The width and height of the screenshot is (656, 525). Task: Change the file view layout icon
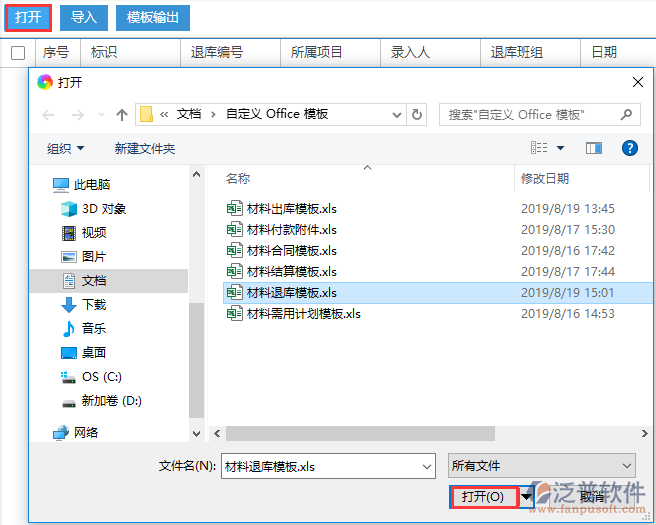(x=539, y=148)
